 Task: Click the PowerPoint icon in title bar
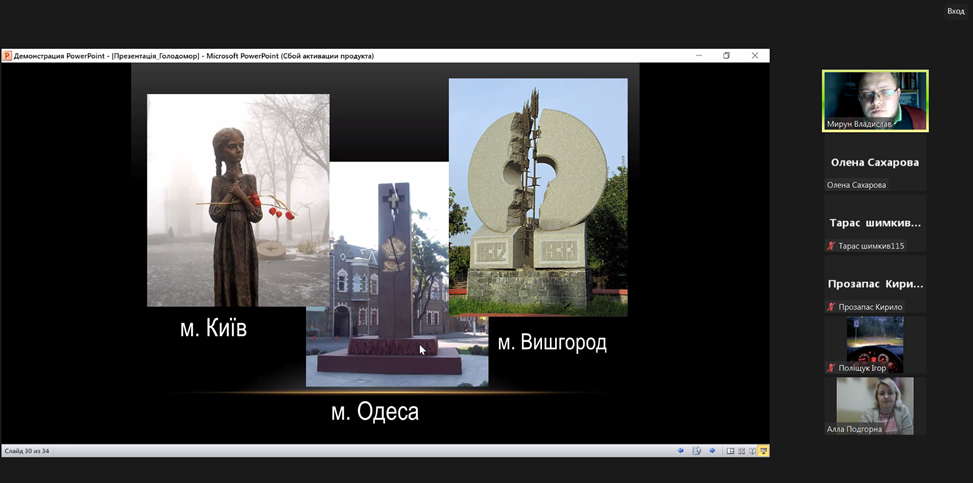click(x=7, y=56)
